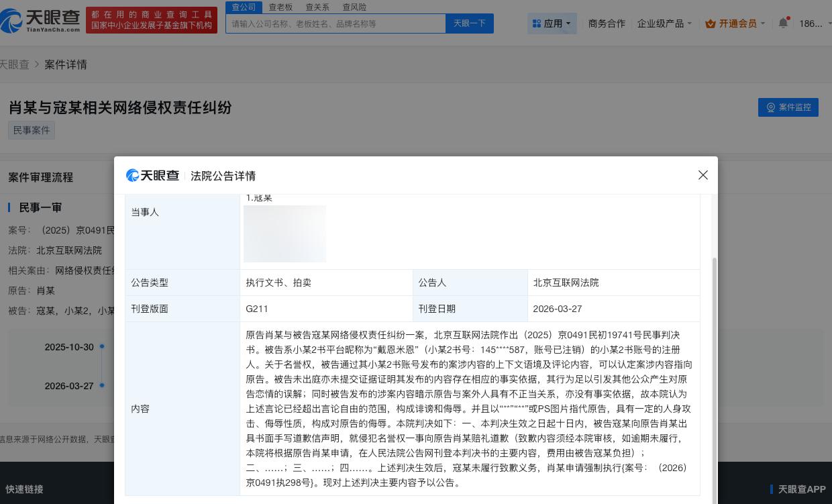Click the 2026-03-27 timeline marker dot
This screenshot has height=504, width=832.
pos(101,387)
